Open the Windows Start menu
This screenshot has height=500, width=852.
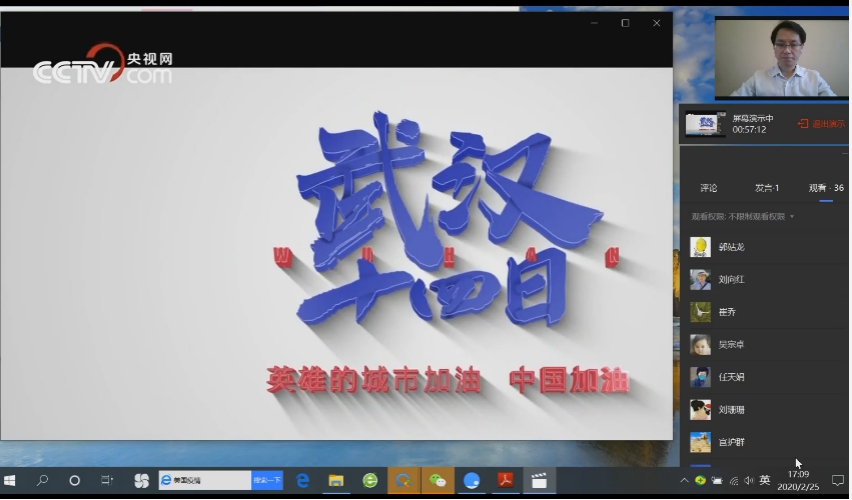point(11,481)
